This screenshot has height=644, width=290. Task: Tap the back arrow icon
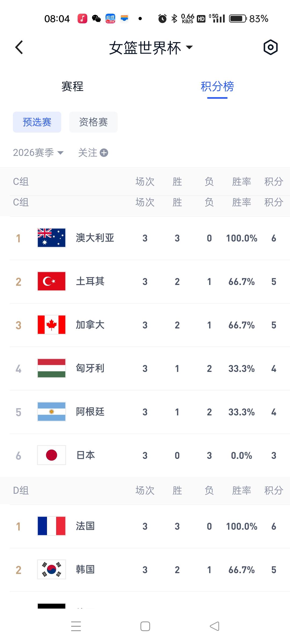click(19, 47)
